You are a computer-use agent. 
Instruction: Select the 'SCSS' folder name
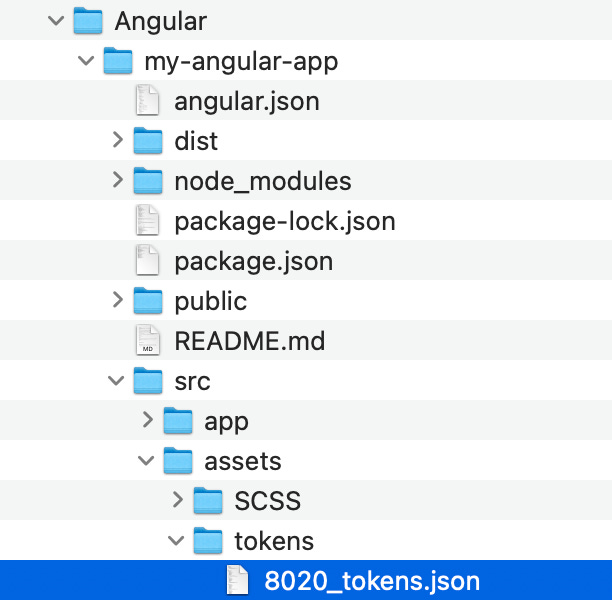point(267,501)
